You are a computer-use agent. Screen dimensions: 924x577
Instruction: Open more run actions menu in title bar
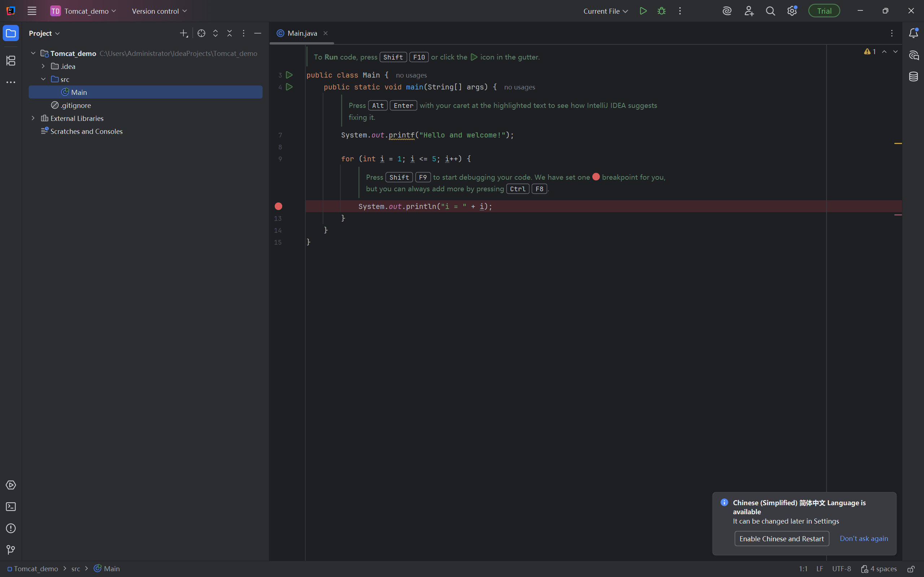point(680,11)
